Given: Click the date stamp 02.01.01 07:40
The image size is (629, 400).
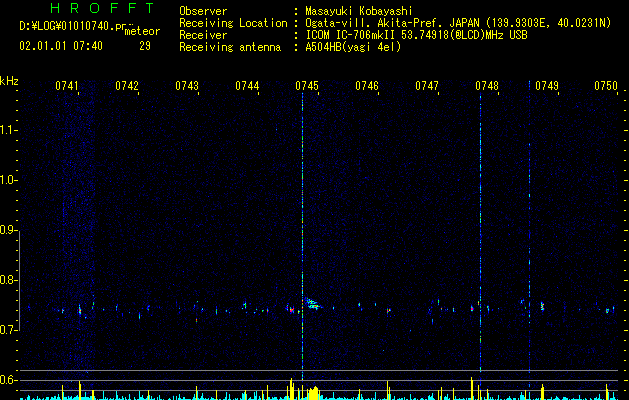Looking at the screenshot, I should [61, 46].
